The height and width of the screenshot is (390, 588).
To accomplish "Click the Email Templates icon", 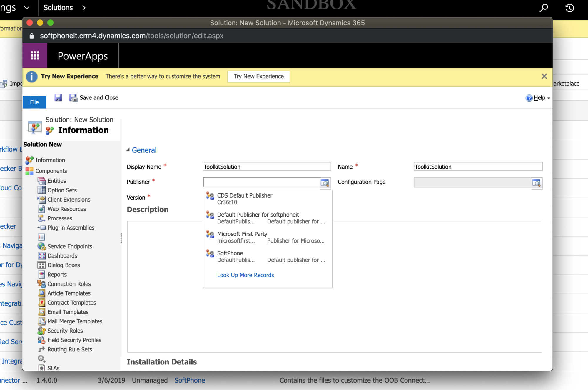I will [x=41, y=312].
